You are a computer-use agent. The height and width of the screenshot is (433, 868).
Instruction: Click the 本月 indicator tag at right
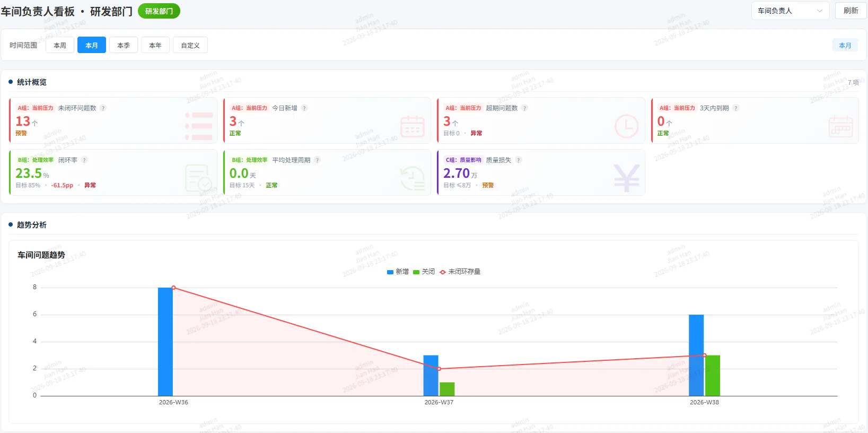point(845,46)
